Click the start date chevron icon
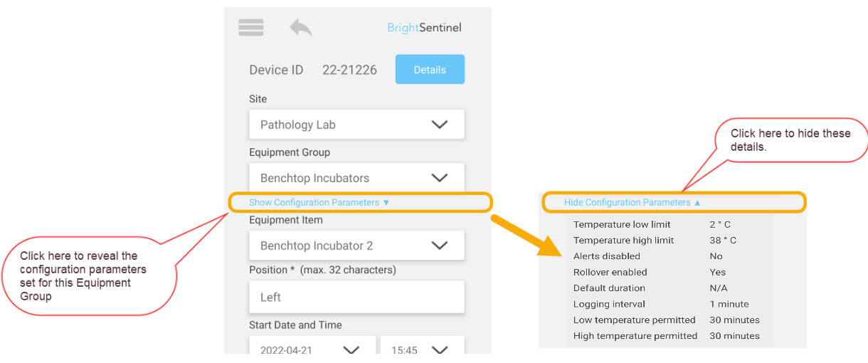Screen dimensions: 868x363 [x=351, y=349]
